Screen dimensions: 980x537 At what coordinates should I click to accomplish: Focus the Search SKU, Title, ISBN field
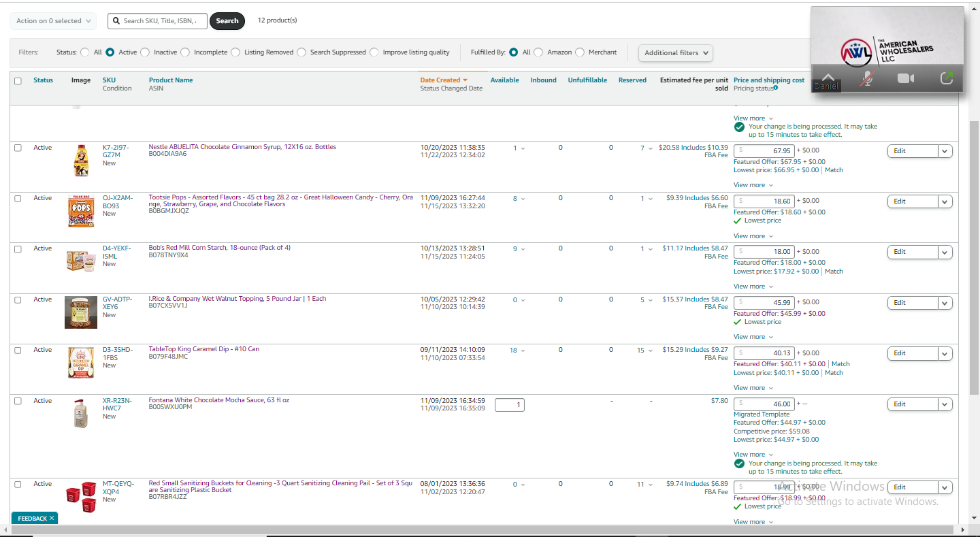click(157, 21)
